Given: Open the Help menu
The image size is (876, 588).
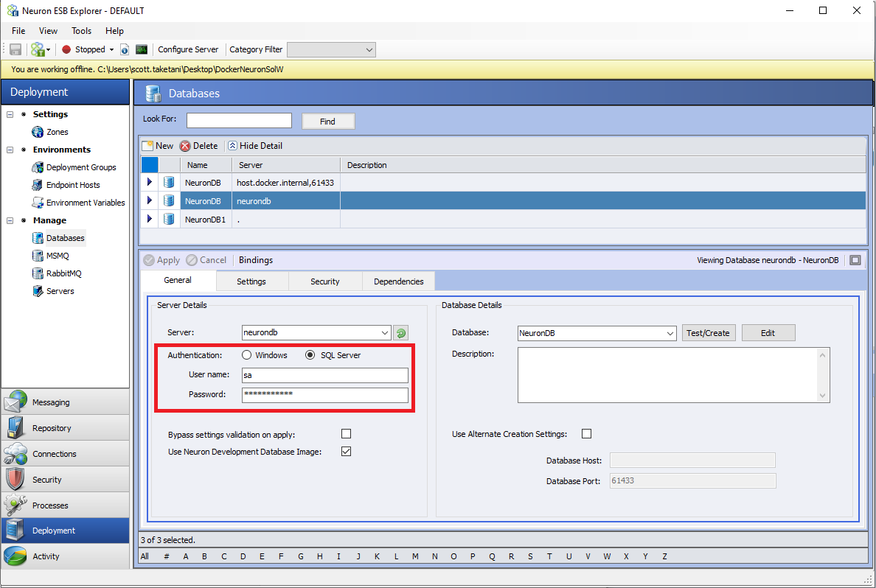Looking at the screenshot, I should click(x=114, y=31).
